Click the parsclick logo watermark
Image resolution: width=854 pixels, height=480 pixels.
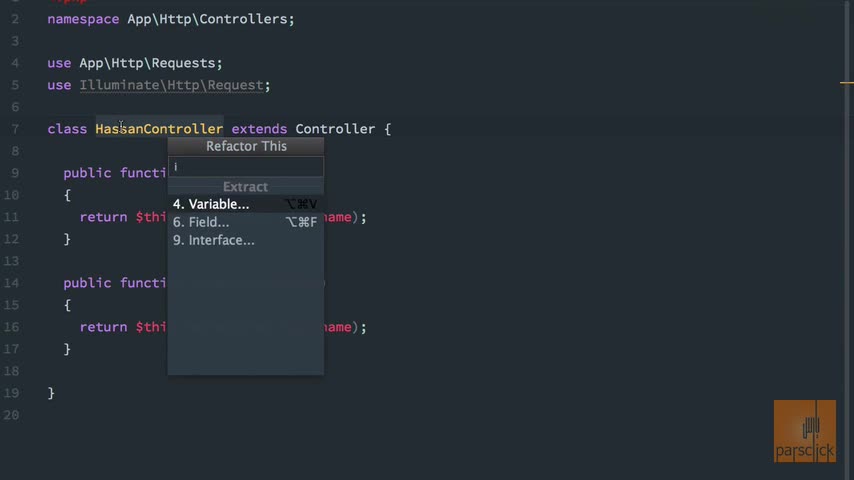[x=804, y=431]
